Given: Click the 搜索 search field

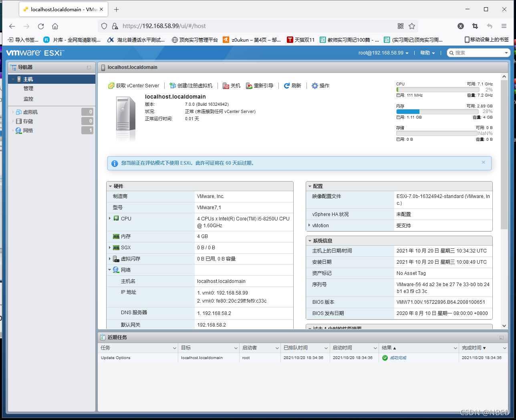Looking at the screenshot, I should coord(478,53).
